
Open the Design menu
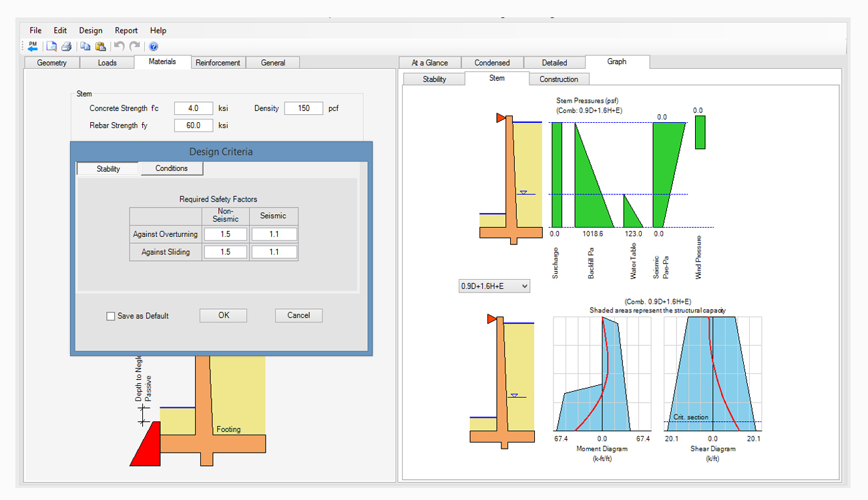[x=91, y=30]
